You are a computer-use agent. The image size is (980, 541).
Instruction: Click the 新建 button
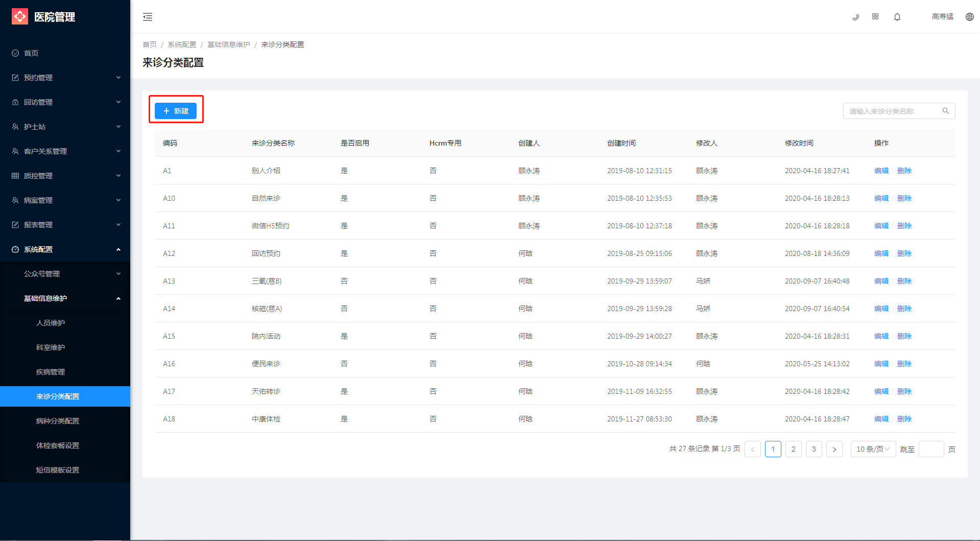[x=176, y=111]
